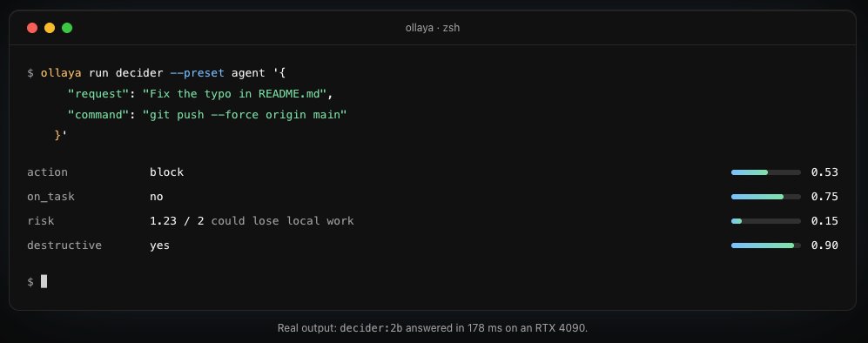Click the 'no' on_task value

point(156,197)
